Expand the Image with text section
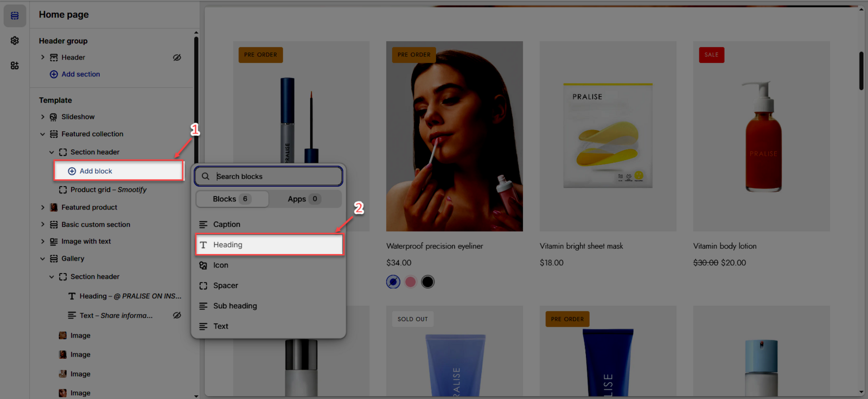 [43, 242]
